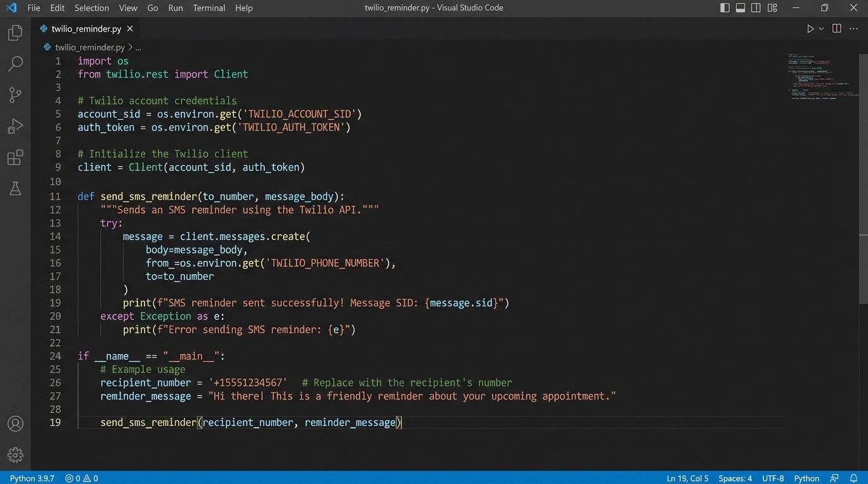The width and height of the screenshot is (868, 484).
Task: Open Source Control view
Action: coord(15,95)
